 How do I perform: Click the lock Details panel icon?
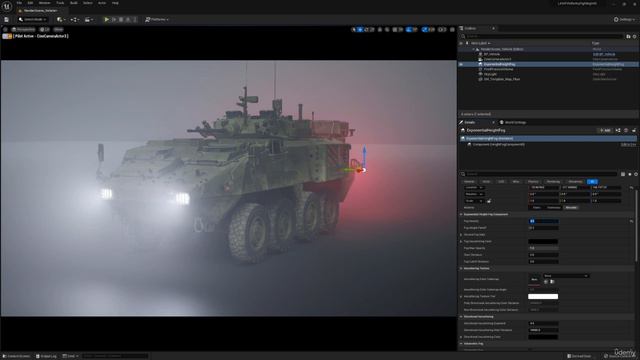point(634,130)
